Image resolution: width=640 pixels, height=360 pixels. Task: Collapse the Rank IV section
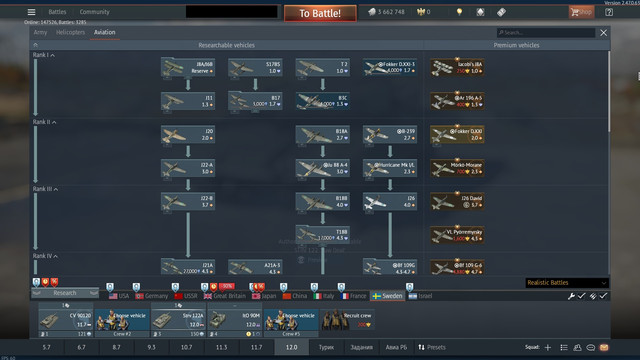pos(45,256)
